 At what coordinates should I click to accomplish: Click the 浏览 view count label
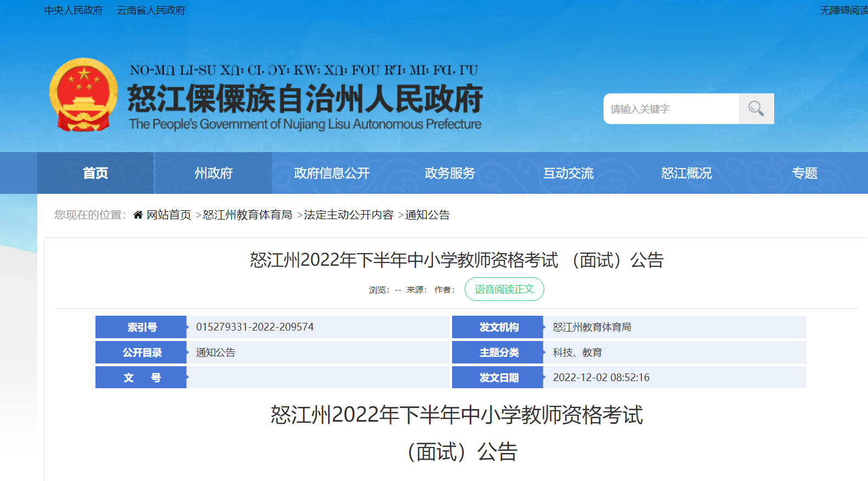click(379, 289)
